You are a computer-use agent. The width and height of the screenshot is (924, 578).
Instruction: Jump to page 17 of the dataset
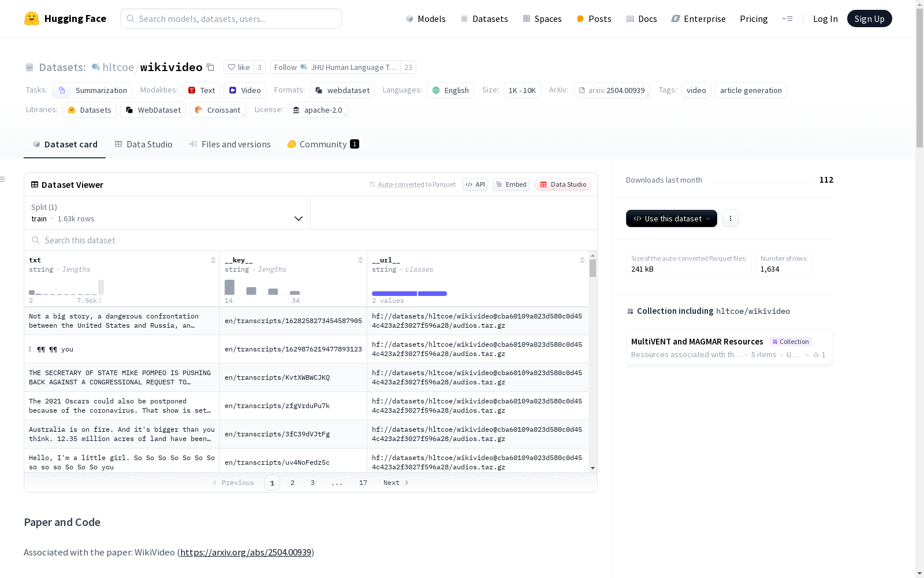tap(363, 483)
